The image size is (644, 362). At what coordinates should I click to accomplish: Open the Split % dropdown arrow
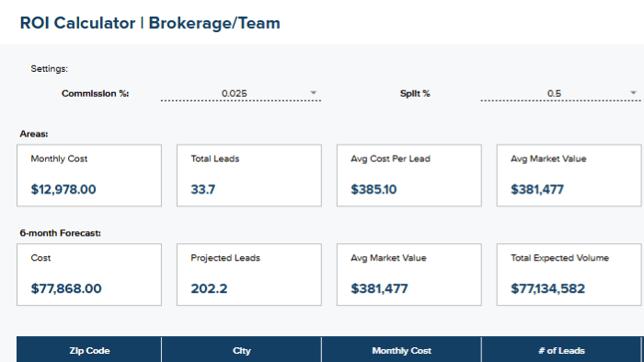[x=633, y=93]
